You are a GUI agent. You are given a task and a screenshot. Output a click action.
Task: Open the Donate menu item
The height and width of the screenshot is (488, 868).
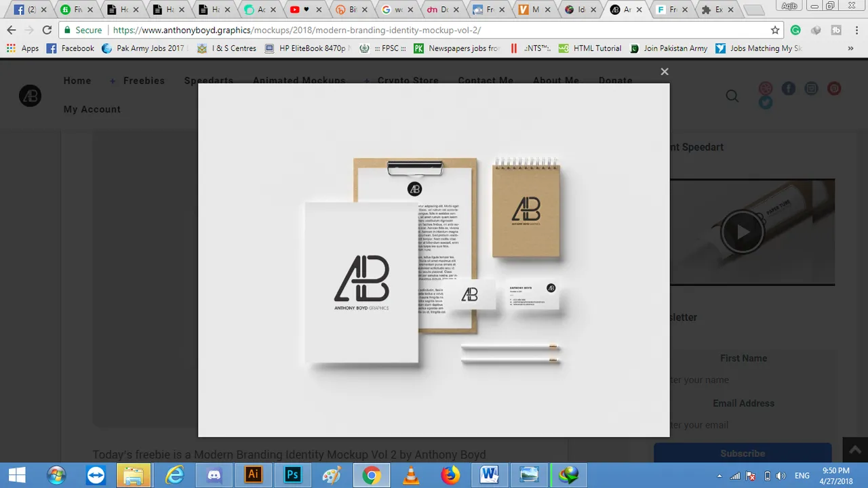[616, 81]
